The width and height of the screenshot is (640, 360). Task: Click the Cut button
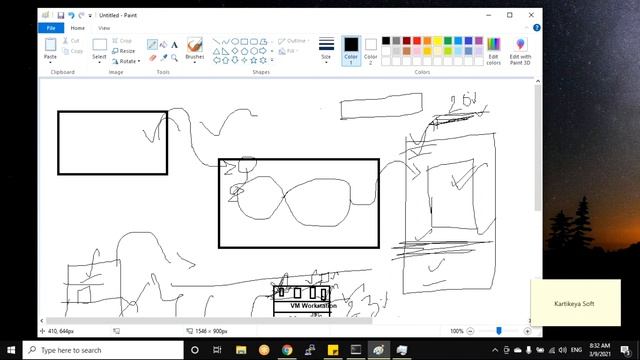pos(71,41)
